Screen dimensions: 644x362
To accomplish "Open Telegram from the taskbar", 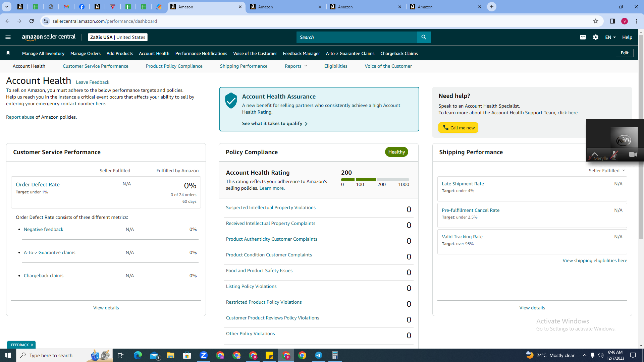I will (x=319, y=355).
